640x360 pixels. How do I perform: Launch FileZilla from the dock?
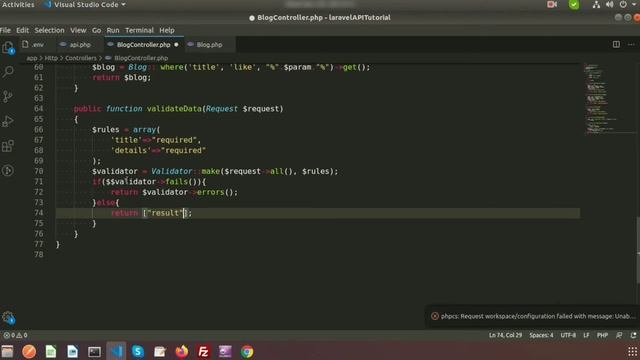(203, 351)
